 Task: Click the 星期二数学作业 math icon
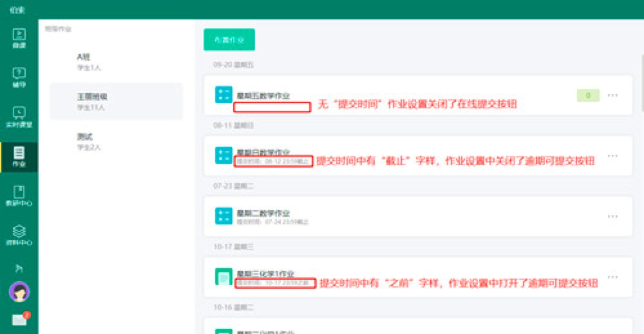click(x=223, y=216)
